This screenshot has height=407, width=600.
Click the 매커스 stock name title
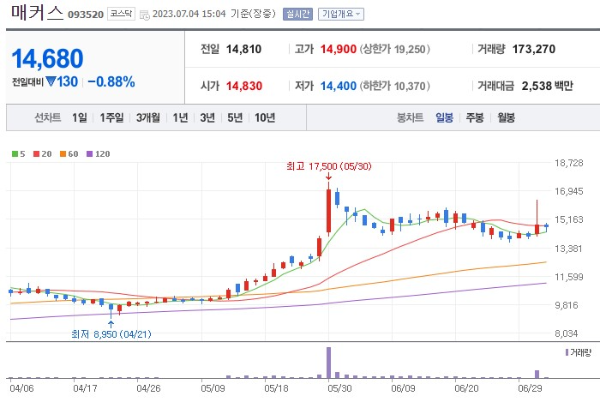(x=37, y=12)
